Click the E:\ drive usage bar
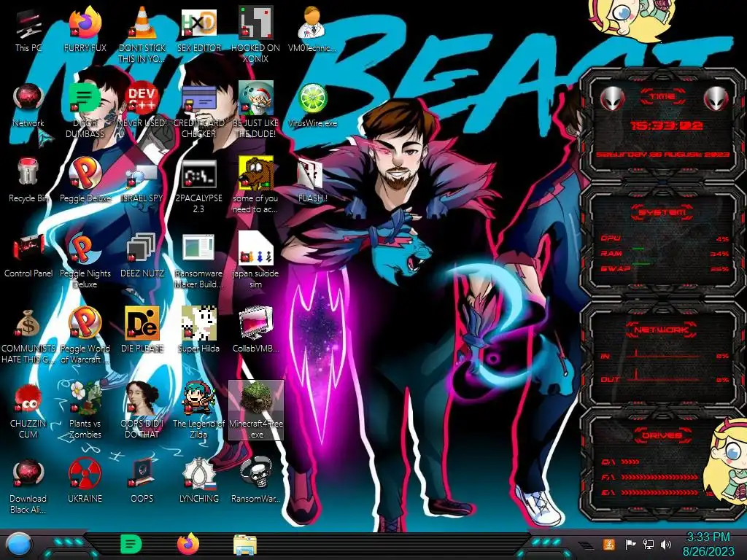The image size is (747, 560). pyautogui.click(x=661, y=492)
